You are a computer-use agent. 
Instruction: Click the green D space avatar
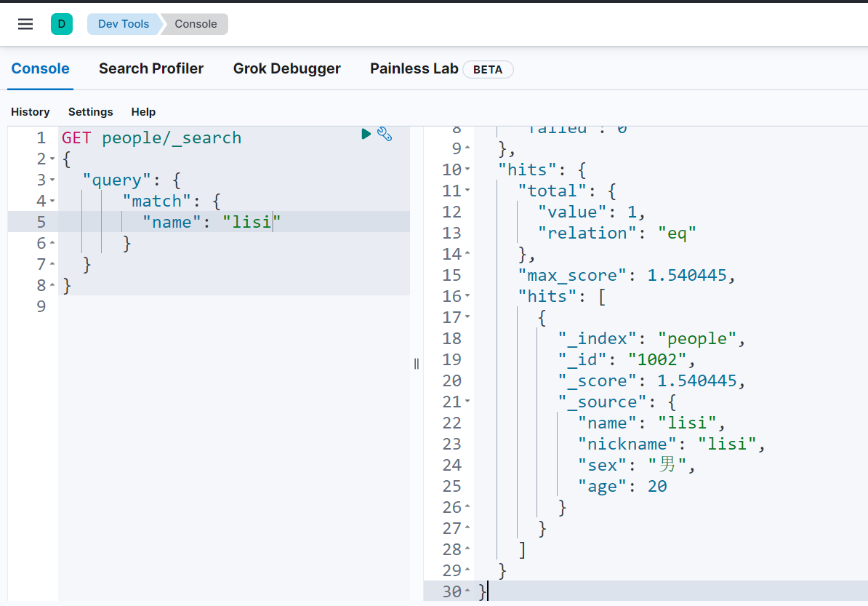(62, 24)
